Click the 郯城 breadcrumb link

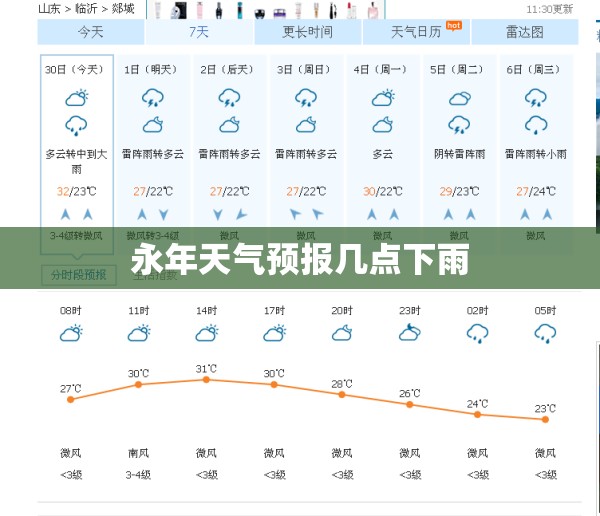tap(123, 8)
